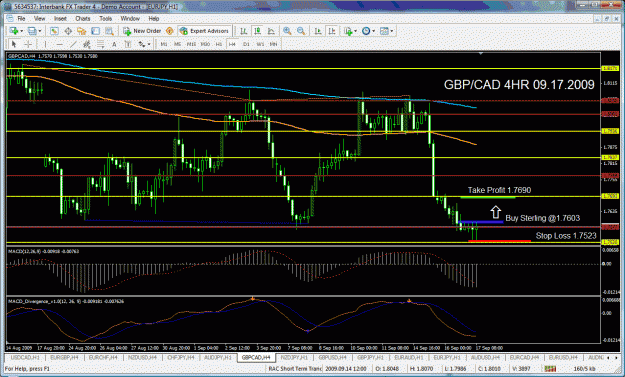Switch to the CHFJPY,H4 chart tab
625x377 pixels.
tap(181, 357)
